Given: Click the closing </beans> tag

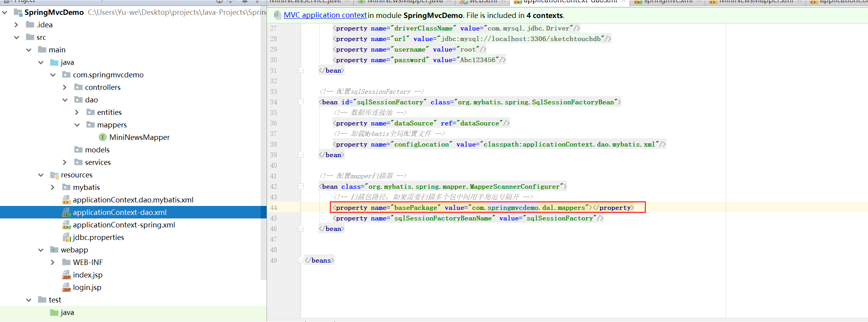Looking at the screenshot, I should [319, 260].
